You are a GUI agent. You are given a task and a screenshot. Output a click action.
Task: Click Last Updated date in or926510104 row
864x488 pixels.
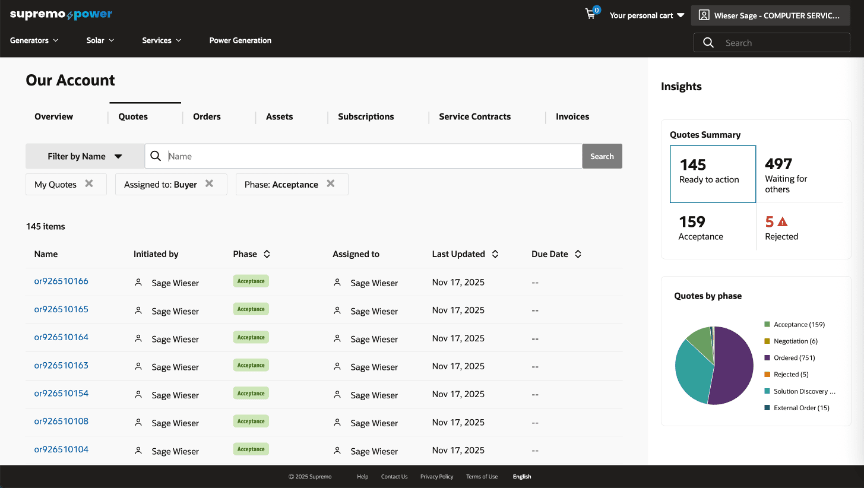pos(458,450)
